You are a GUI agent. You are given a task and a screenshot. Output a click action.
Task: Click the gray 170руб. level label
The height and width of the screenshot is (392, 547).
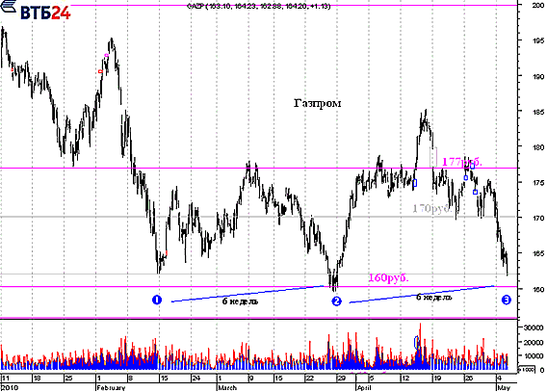pyautogui.click(x=431, y=209)
